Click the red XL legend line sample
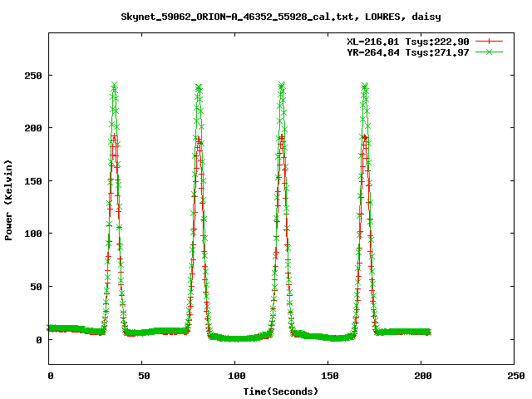Viewport: 532px width, 399px height. pos(490,42)
